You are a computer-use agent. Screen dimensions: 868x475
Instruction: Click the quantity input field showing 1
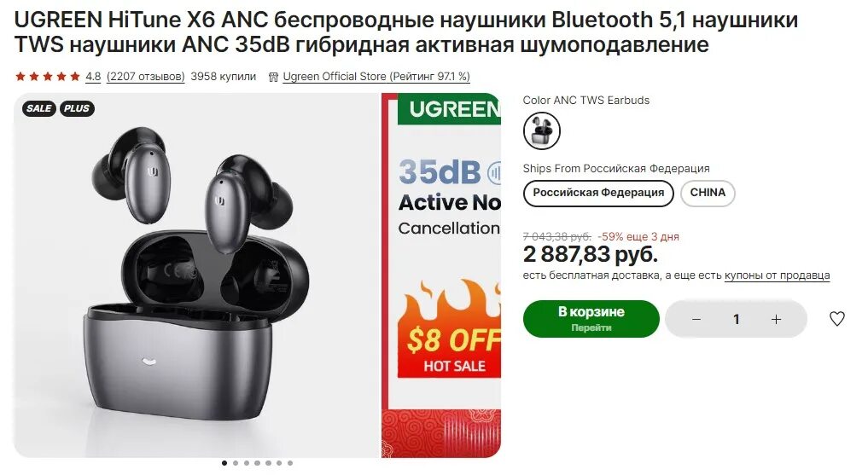point(737,319)
